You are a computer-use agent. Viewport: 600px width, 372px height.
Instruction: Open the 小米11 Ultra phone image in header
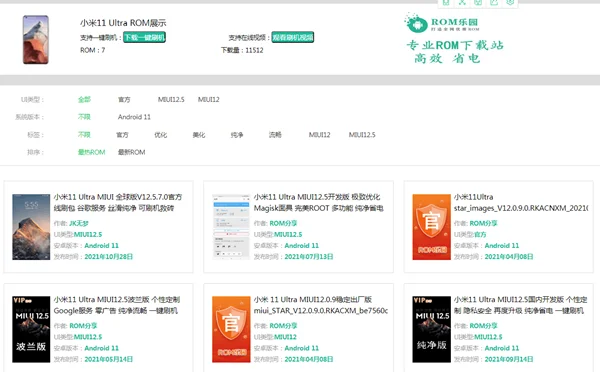coord(36,39)
